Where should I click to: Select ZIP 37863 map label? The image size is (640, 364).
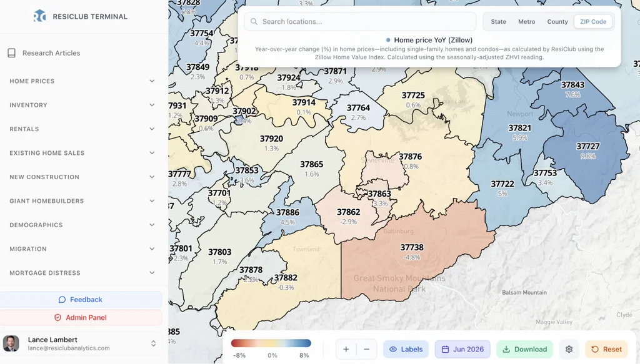tap(379, 194)
